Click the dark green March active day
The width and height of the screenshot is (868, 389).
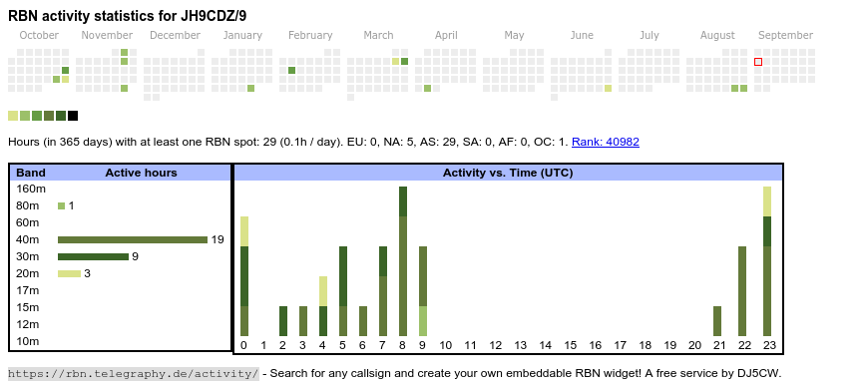coord(405,62)
